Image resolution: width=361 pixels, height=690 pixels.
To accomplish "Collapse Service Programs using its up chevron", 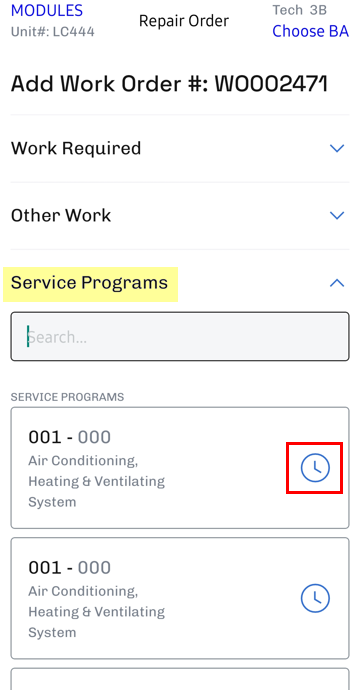I will [337, 283].
